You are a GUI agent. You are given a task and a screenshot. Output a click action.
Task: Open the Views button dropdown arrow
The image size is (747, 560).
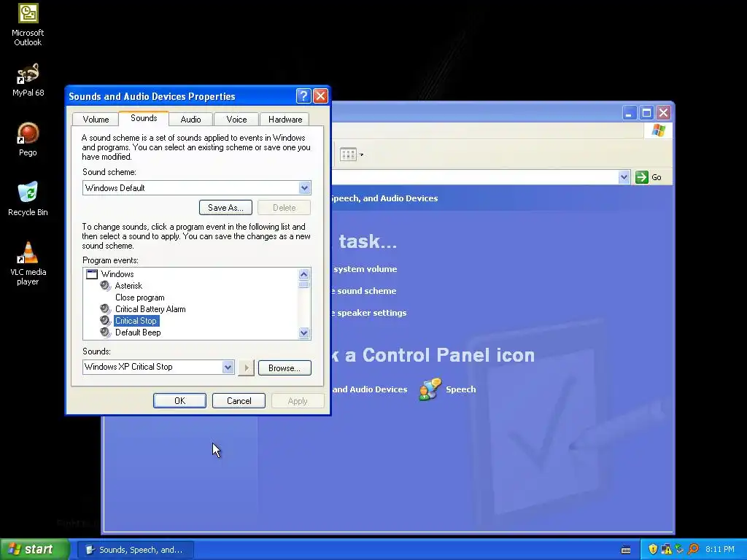click(x=362, y=155)
